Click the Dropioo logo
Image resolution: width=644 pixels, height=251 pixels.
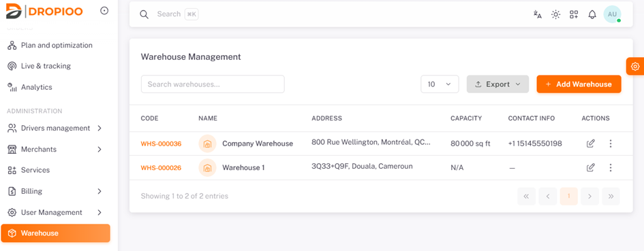tap(44, 11)
